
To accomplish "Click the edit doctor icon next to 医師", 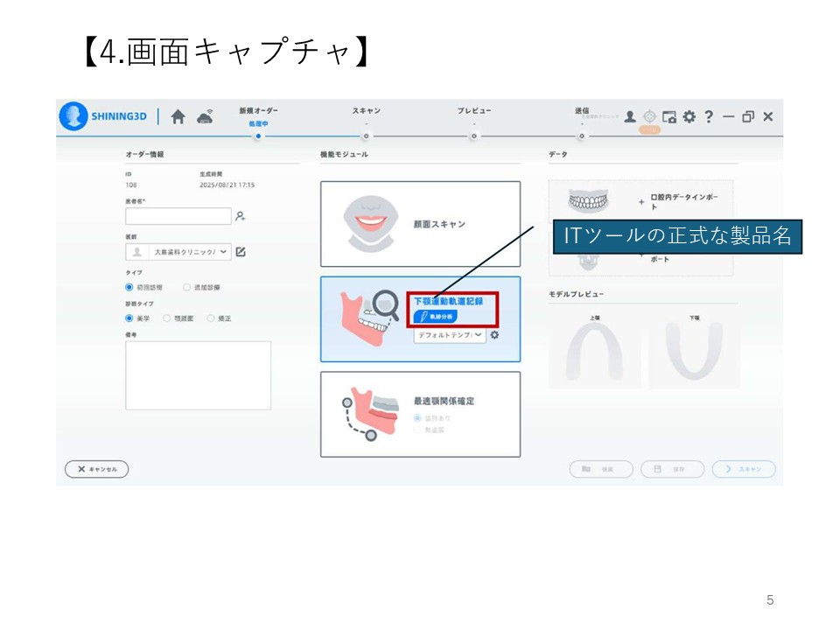I will pos(241,252).
